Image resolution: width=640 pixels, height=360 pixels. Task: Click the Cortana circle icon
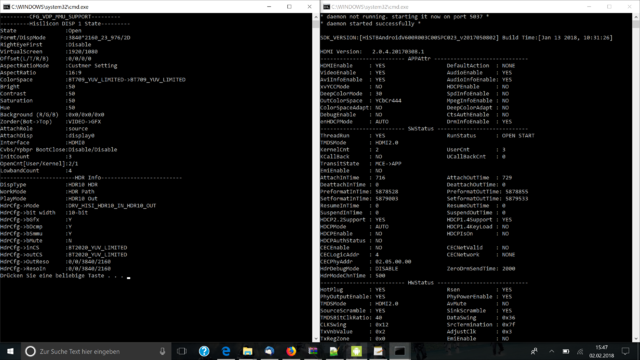point(30,351)
